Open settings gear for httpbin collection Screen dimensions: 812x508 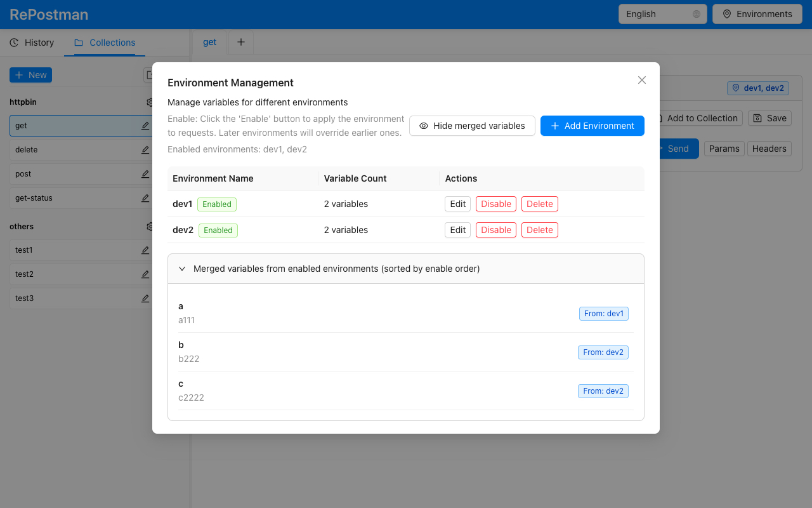coord(150,102)
